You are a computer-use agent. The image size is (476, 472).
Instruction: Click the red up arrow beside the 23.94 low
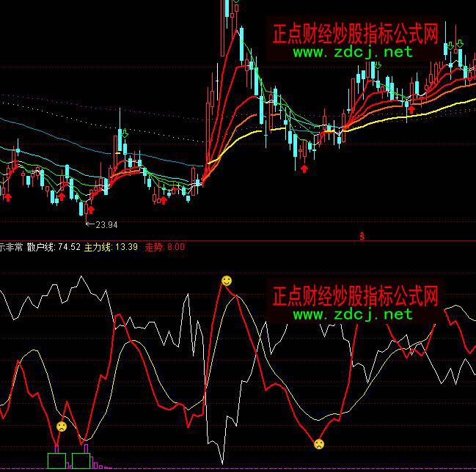pos(92,209)
